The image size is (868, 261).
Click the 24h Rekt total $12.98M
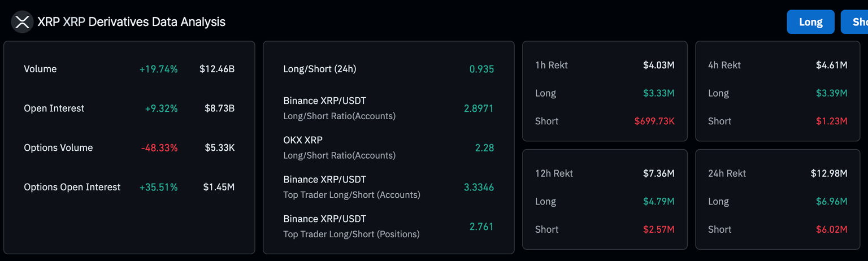point(827,173)
